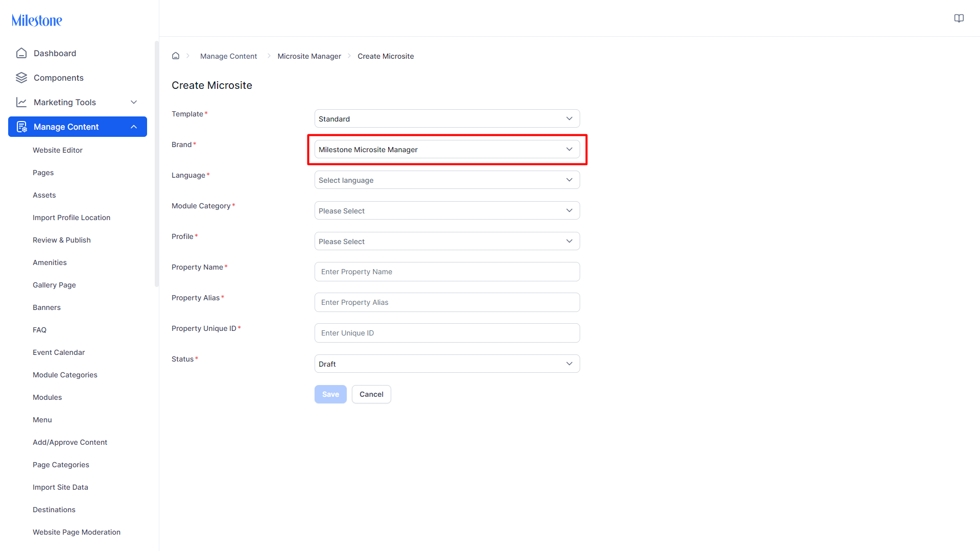This screenshot has width=980, height=551.
Task: Collapse the Manage Content section chevron
Action: 134,127
